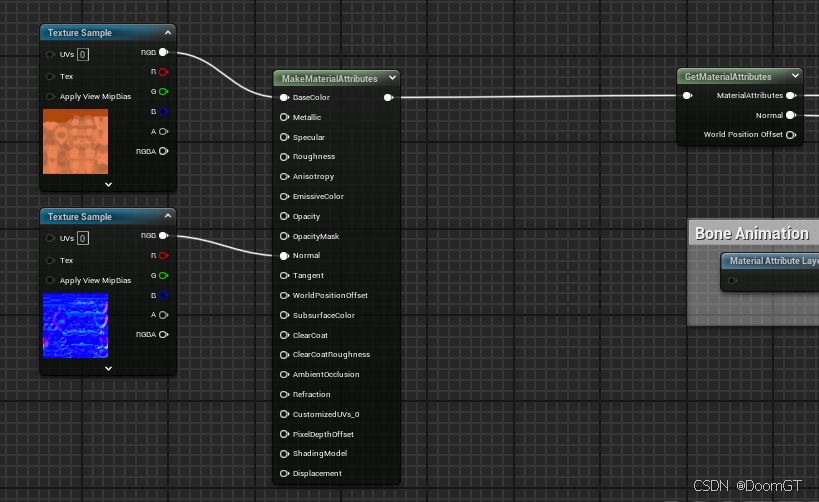819x502 pixels.
Task: Click Displacement input pin on MakeMaterialAttributes
Action: [284, 474]
